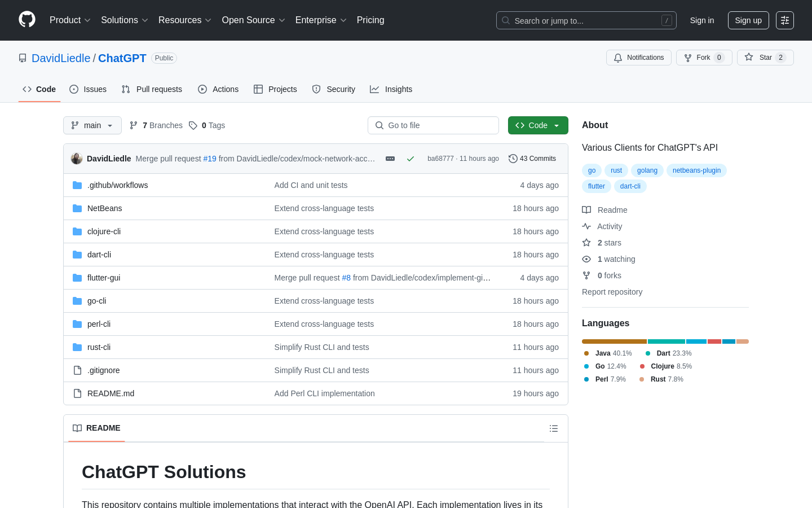Select the Code tab
812x508 pixels.
(39, 89)
